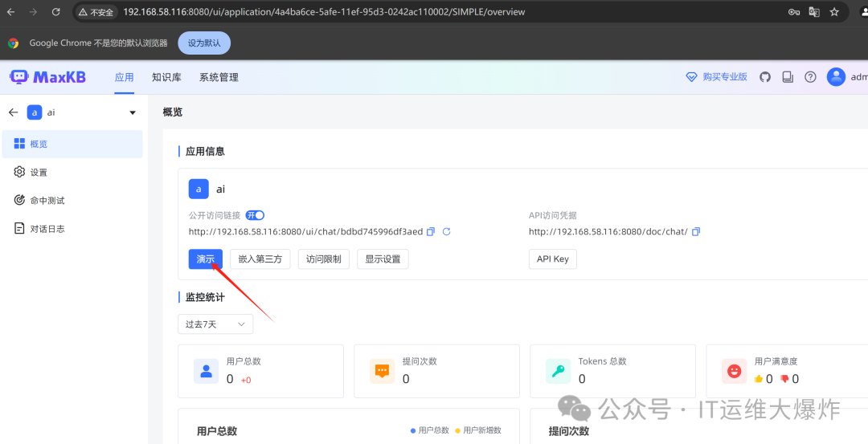Select 命中测试 in the sidebar
Viewport: 868px width, 444px height.
click(72, 200)
